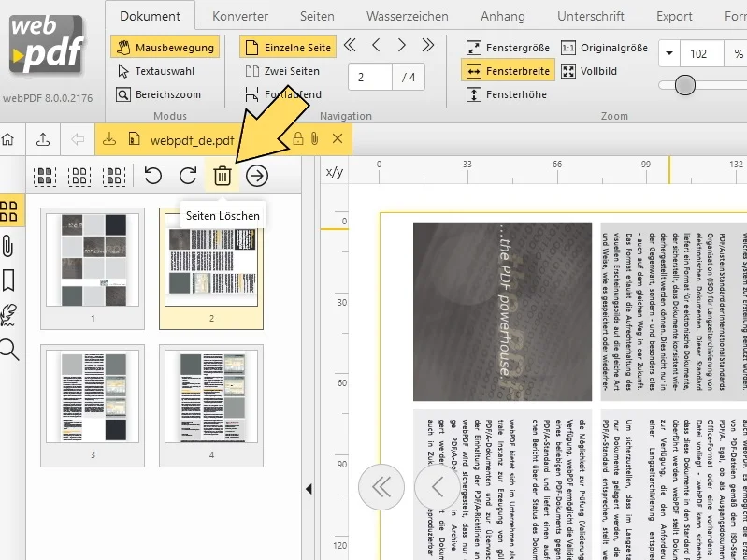This screenshot has height=560, width=747.
Task: Rotate page clockwise with right rotate icon
Action: point(188,176)
